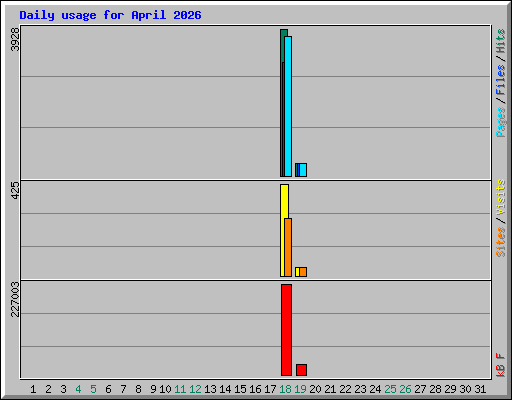Click the blue "Files" legend label
512x400 pixels.
click(500, 80)
